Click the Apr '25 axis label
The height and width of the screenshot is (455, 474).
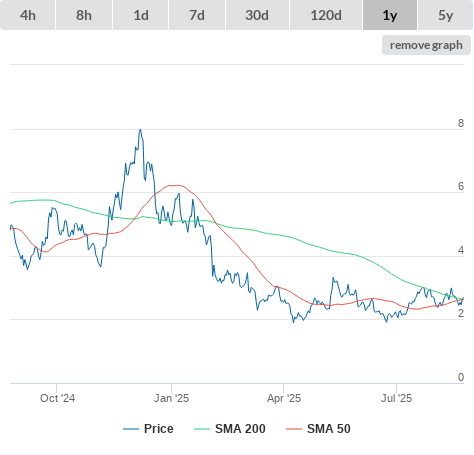[x=284, y=398]
